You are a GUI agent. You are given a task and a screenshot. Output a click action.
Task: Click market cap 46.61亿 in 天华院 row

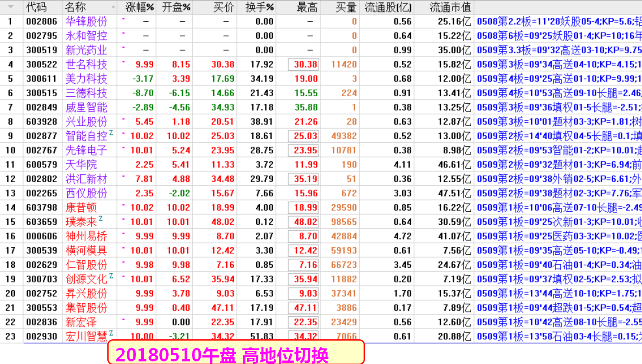[x=454, y=164]
